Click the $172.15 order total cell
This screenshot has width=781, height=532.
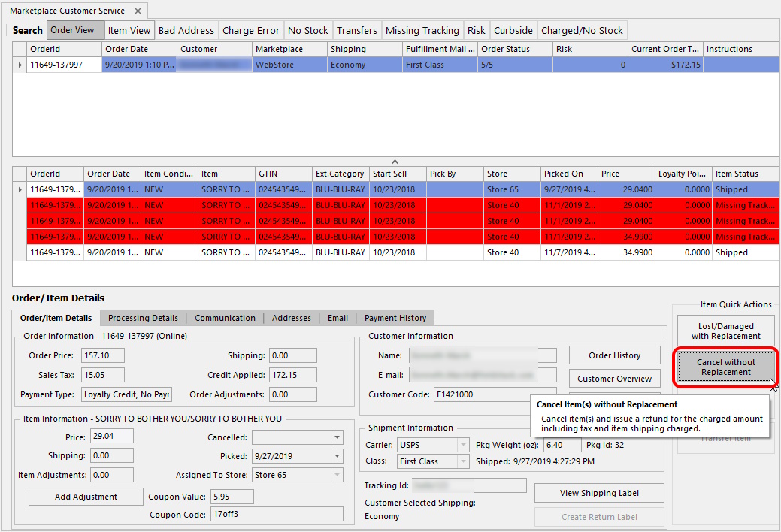pyautogui.click(x=665, y=65)
